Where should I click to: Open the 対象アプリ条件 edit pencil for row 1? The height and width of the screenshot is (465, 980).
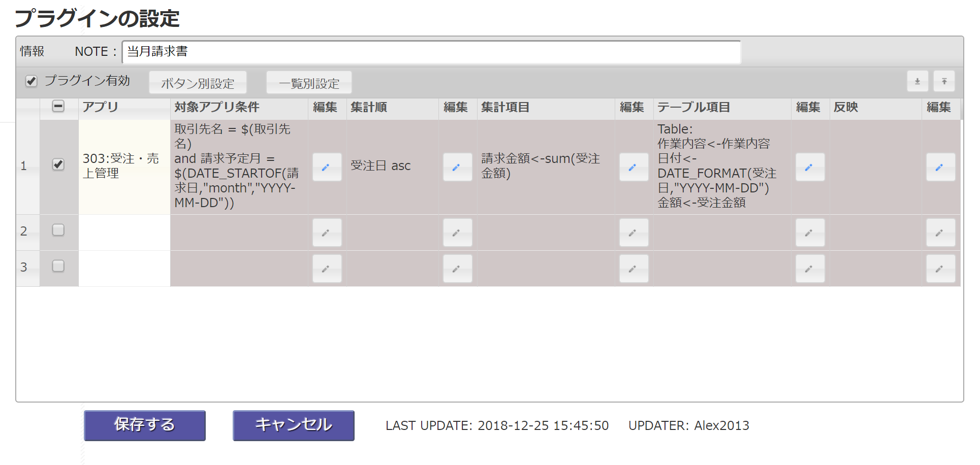[x=327, y=167]
